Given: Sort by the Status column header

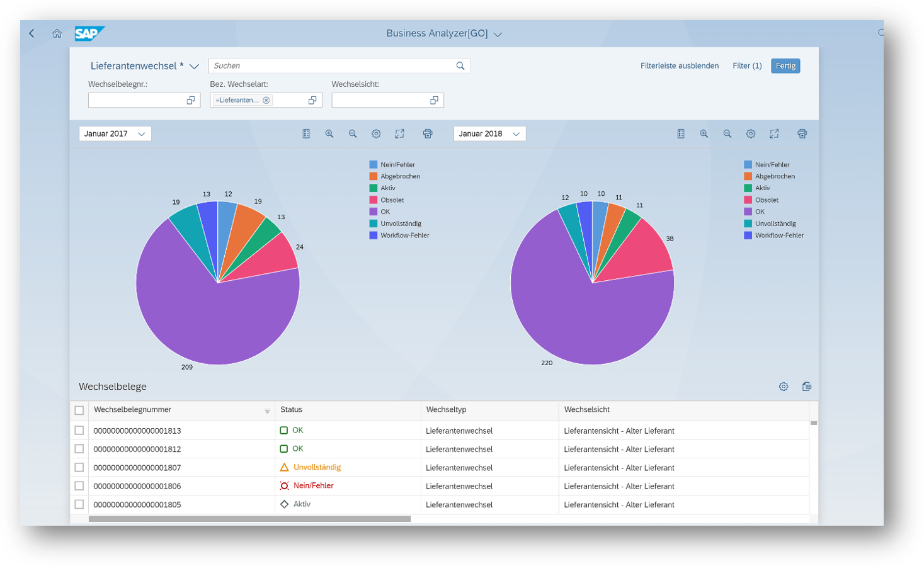Looking at the screenshot, I should (292, 410).
